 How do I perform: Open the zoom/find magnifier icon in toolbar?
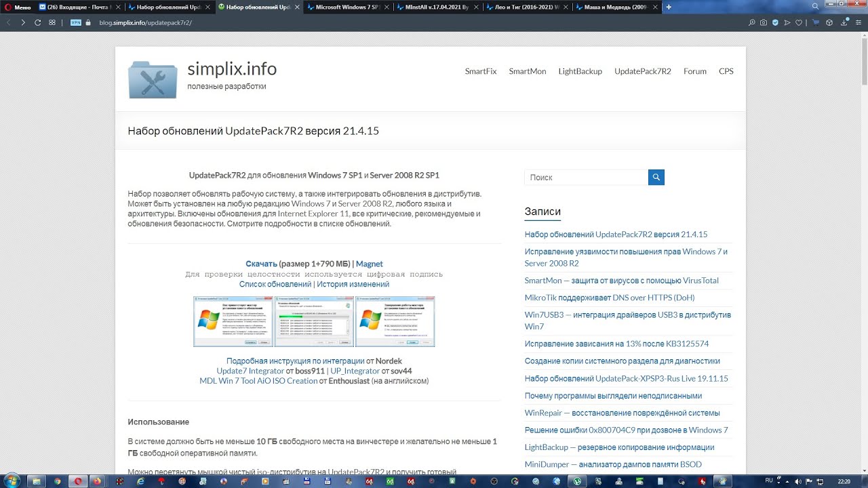point(753,22)
